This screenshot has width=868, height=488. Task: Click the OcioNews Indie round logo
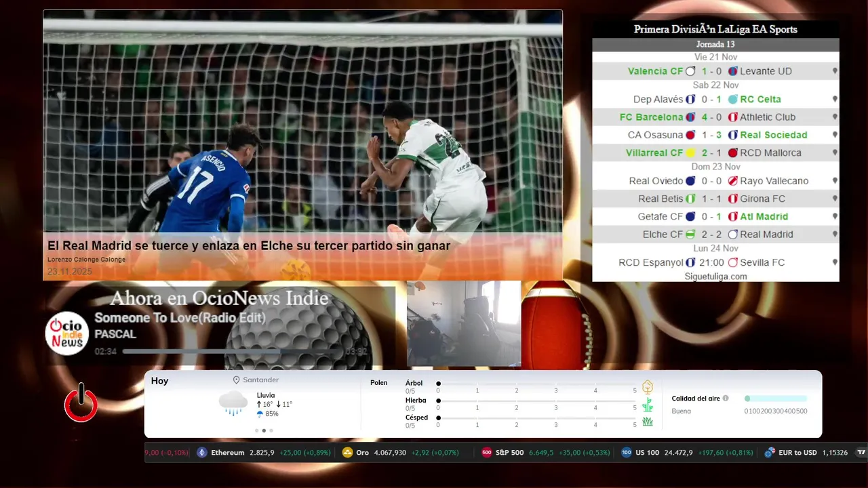pyautogui.click(x=67, y=333)
